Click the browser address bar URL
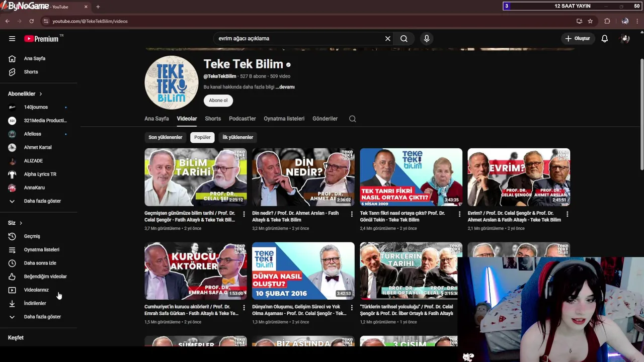 tap(90, 21)
